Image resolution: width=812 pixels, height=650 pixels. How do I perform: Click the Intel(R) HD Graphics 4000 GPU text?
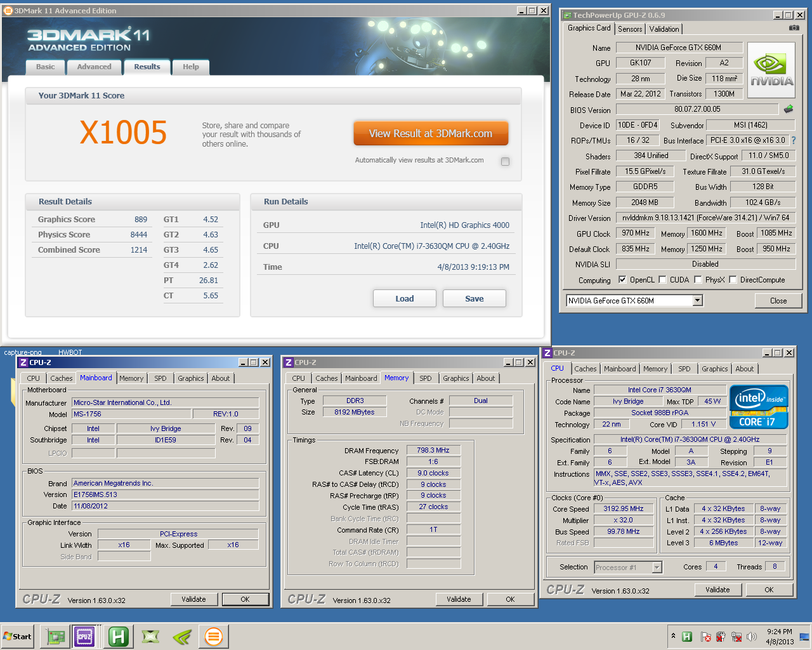pos(464,225)
